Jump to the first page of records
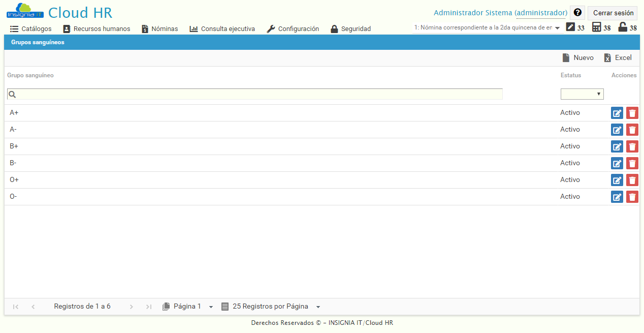644x333 pixels. [x=15, y=306]
